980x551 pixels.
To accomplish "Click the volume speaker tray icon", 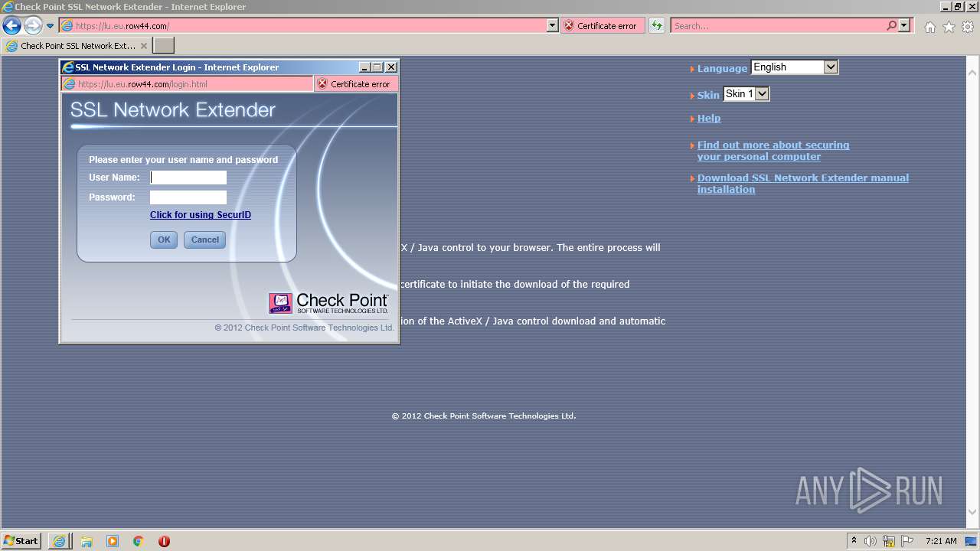I will [871, 541].
